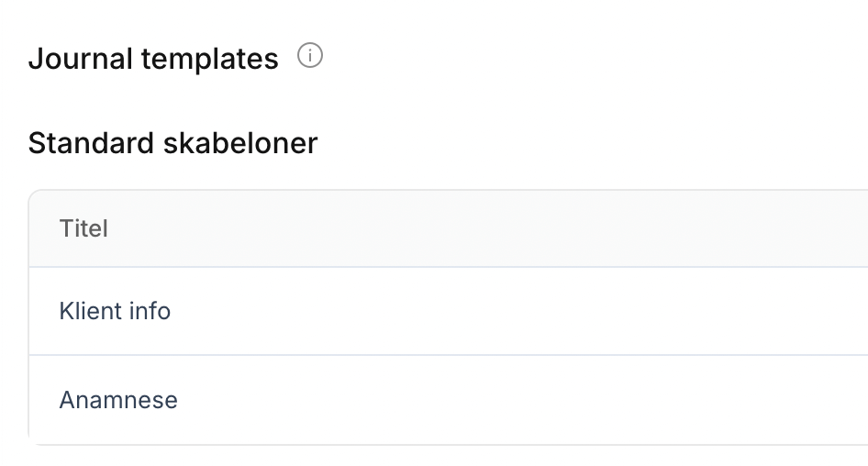Screen dimensions: 868x466
Task: Click the word info in the Klient info row
Action: point(149,311)
